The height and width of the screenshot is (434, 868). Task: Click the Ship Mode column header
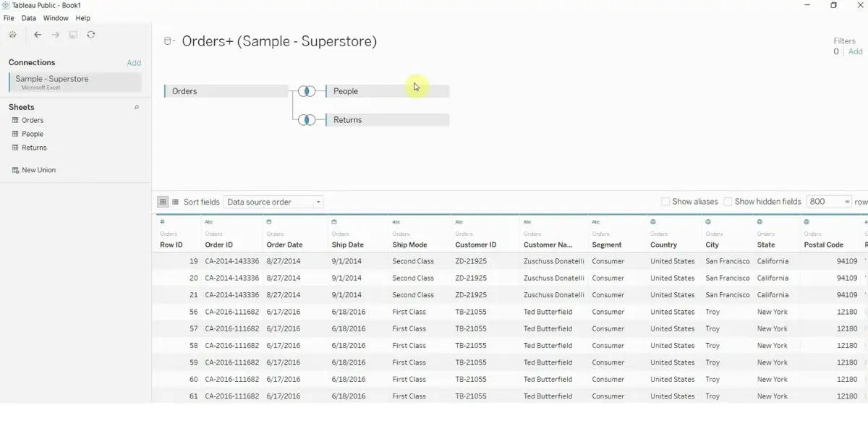(x=409, y=244)
